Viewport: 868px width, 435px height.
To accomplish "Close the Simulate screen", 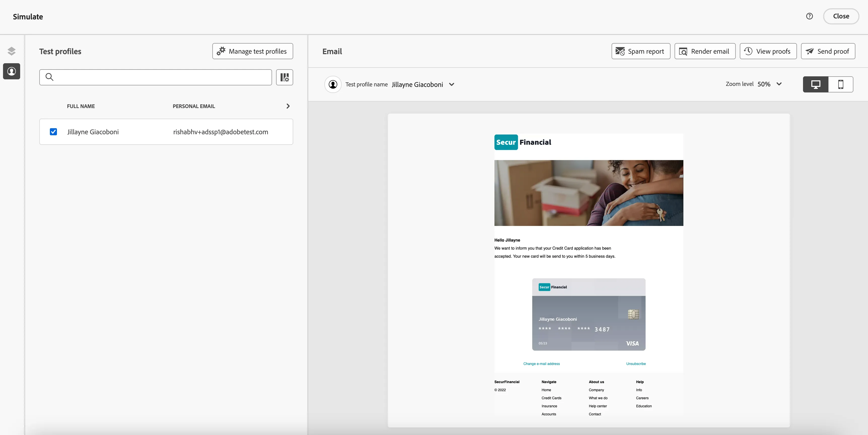I will pos(841,16).
